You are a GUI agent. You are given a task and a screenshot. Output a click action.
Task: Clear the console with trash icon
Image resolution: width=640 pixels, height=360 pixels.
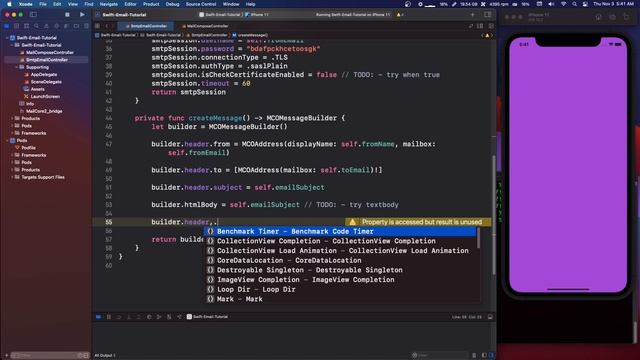474,356
